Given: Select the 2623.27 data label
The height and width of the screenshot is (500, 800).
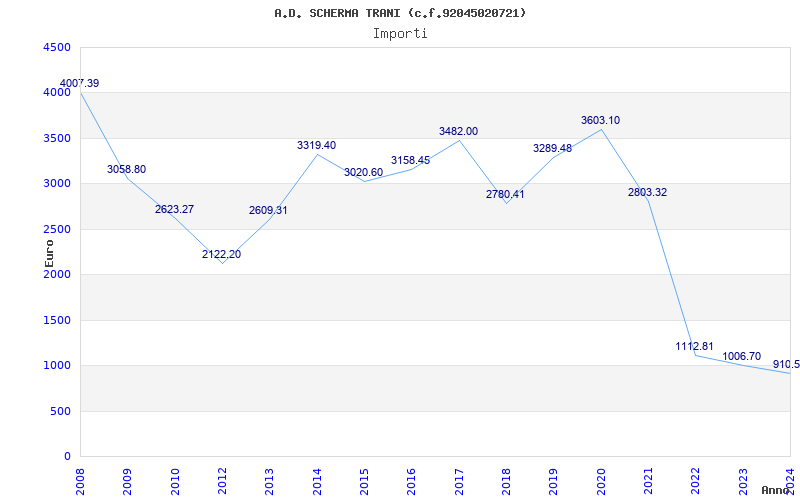Looking at the screenshot, I should [x=174, y=209].
